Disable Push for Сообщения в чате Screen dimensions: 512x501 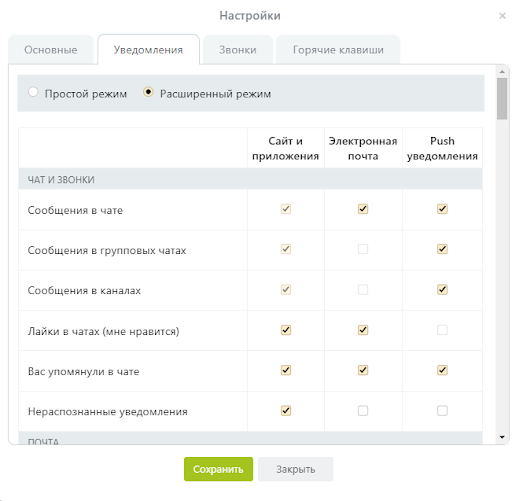442,209
